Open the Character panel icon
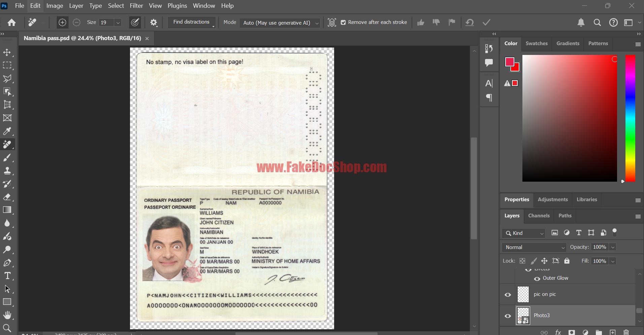644x335 pixels. pyautogui.click(x=489, y=83)
